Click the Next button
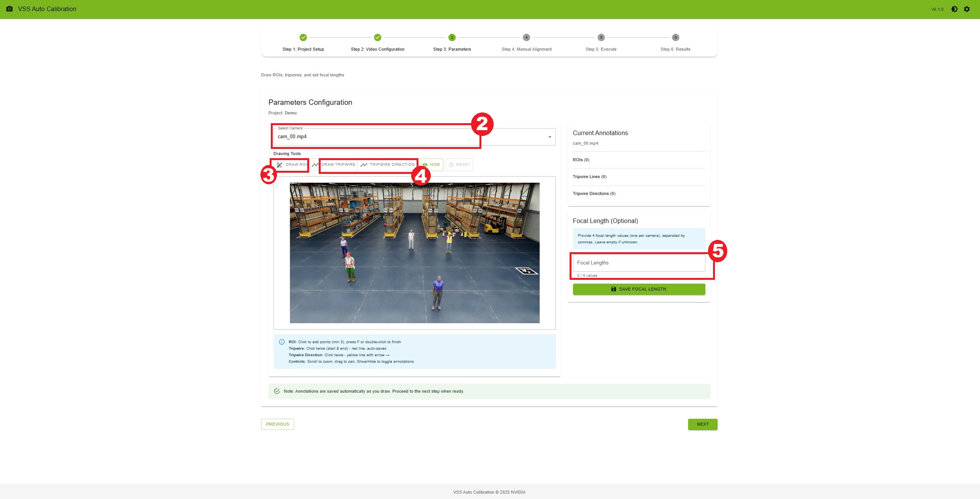Viewport: 980px width, 499px height. tap(702, 424)
